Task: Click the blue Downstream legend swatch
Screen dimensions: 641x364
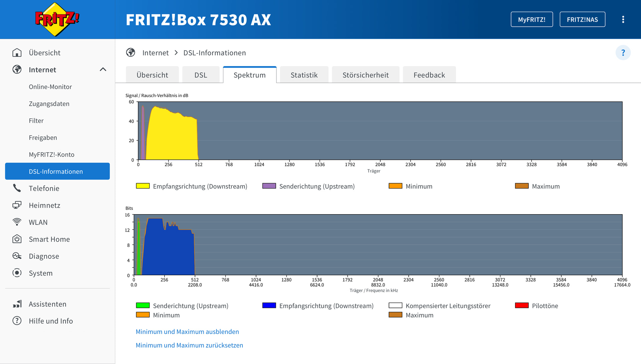Action: click(x=269, y=305)
